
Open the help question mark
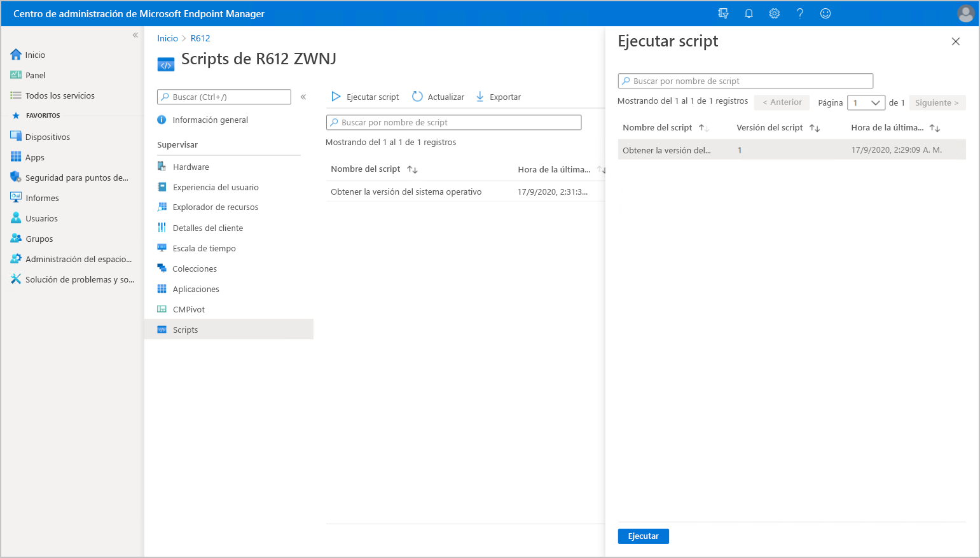(800, 13)
